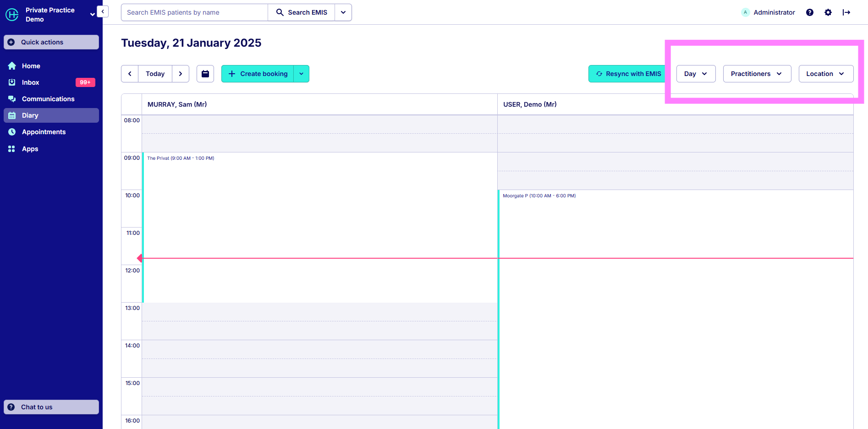
Task: Open Inbox from the sidebar
Action: [x=31, y=82]
